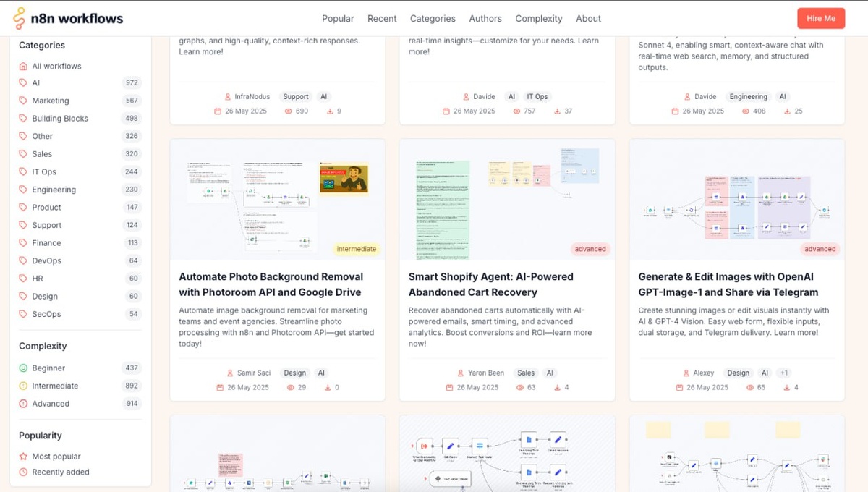Select the All workflows link
The width and height of the screenshot is (868, 492).
pyautogui.click(x=56, y=66)
